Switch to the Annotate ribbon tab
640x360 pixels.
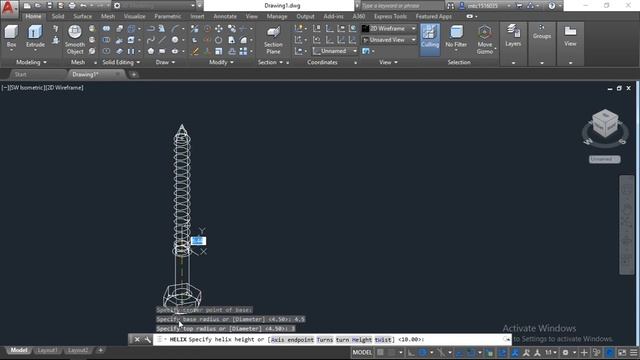225,16
